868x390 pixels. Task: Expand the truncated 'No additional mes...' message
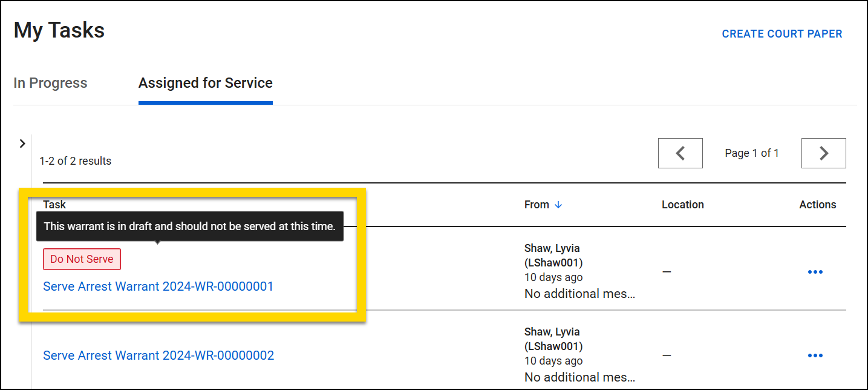tap(579, 293)
